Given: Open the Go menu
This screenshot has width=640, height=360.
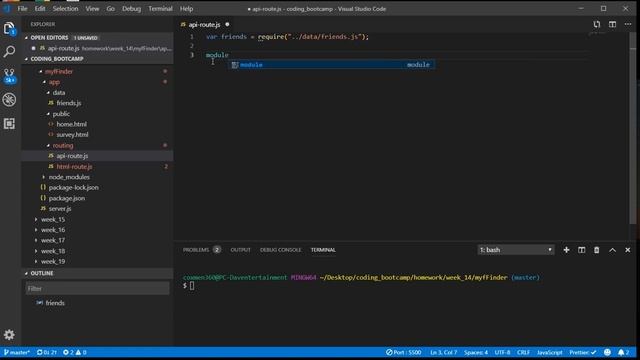Looking at the screenshot, I should tap(111, 9).
